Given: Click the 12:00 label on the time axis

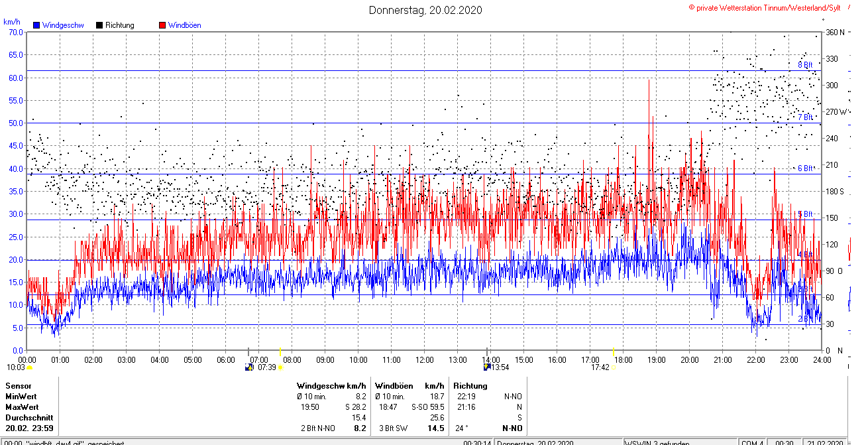Looking at the screenshot, I should (425, 359).
